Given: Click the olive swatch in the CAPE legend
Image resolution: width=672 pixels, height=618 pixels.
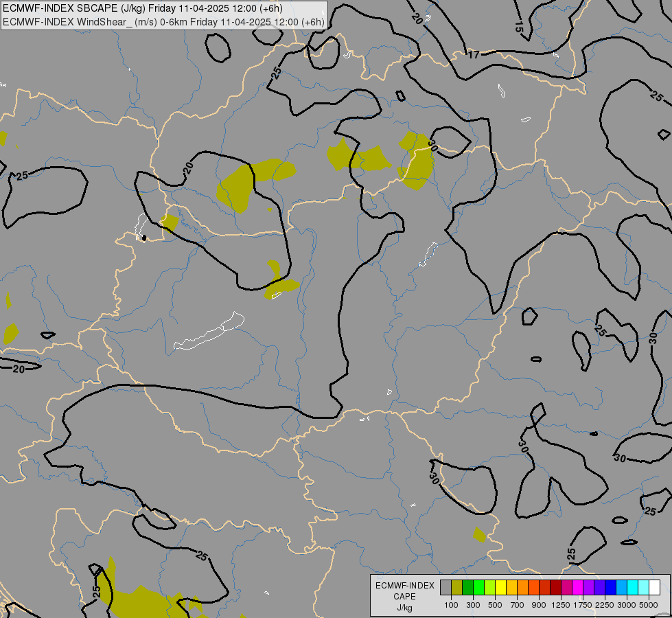Looking at the screenshot, I should (x=457, y=588).
